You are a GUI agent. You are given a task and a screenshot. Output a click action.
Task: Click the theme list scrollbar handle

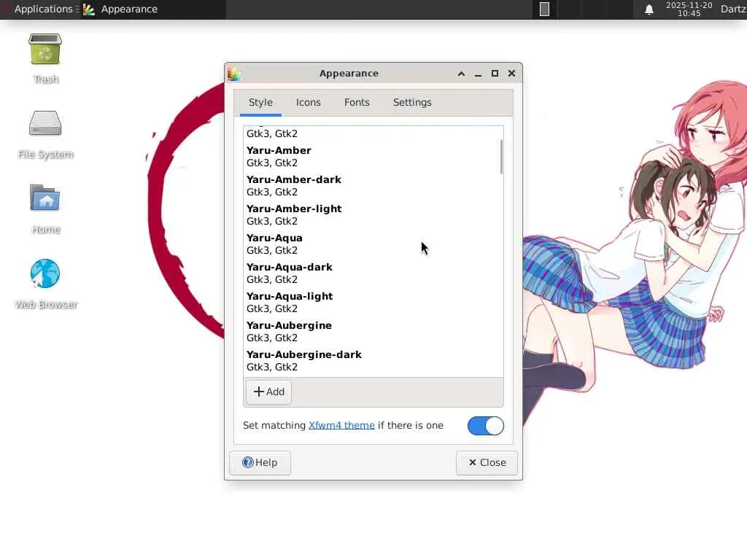click(x=501, y=157)
